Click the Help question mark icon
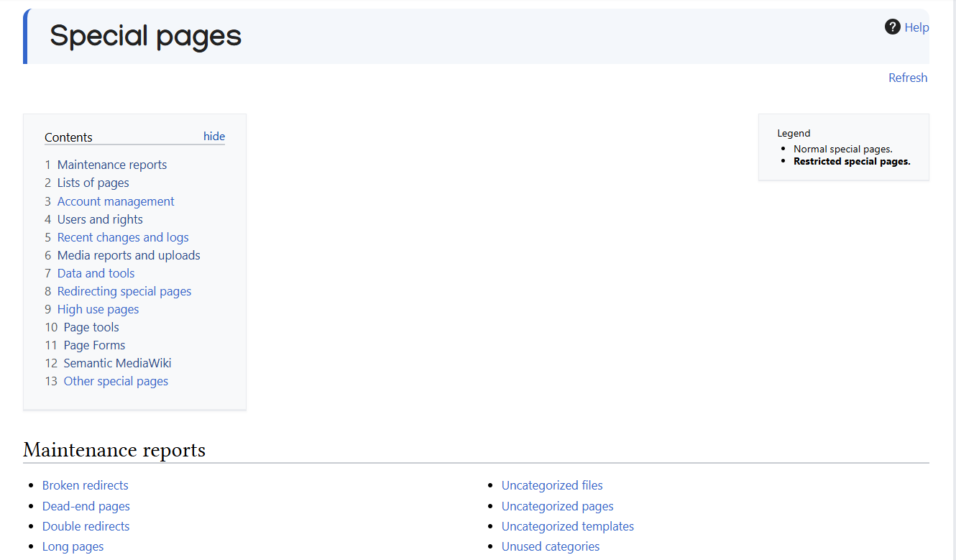The image size is (956, 560). (893, 27)
